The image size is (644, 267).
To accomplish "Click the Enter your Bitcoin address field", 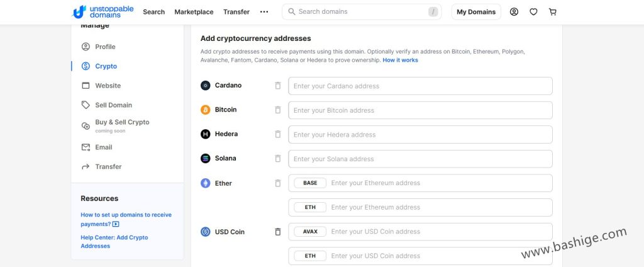I will coord(420,110).
